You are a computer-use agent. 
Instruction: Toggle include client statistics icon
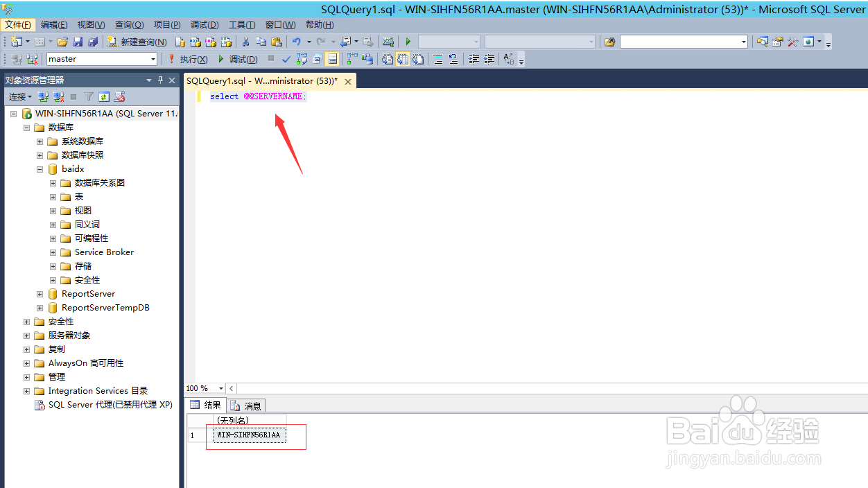[367, 59]
